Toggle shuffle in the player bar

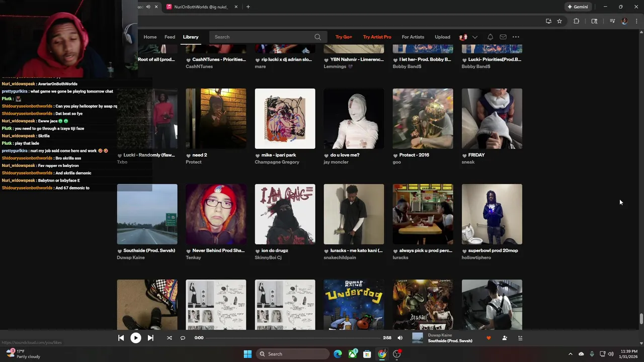[x=169, y=338]
